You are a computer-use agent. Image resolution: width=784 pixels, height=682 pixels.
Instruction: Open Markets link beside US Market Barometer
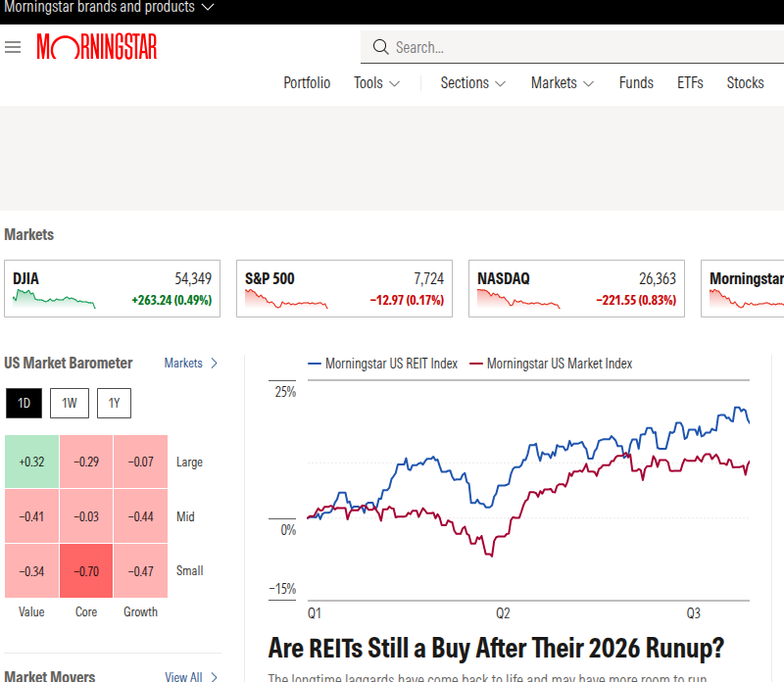[191, 363]
